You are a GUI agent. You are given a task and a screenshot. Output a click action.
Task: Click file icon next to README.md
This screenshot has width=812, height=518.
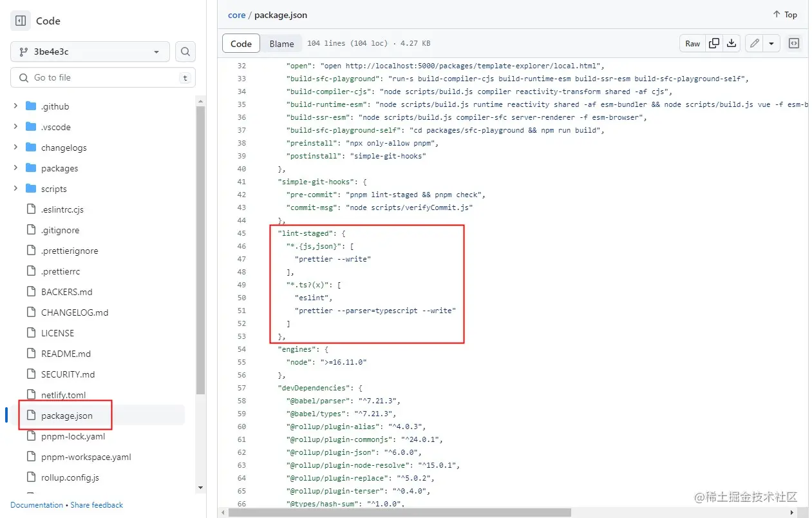(x=31, y=354)
